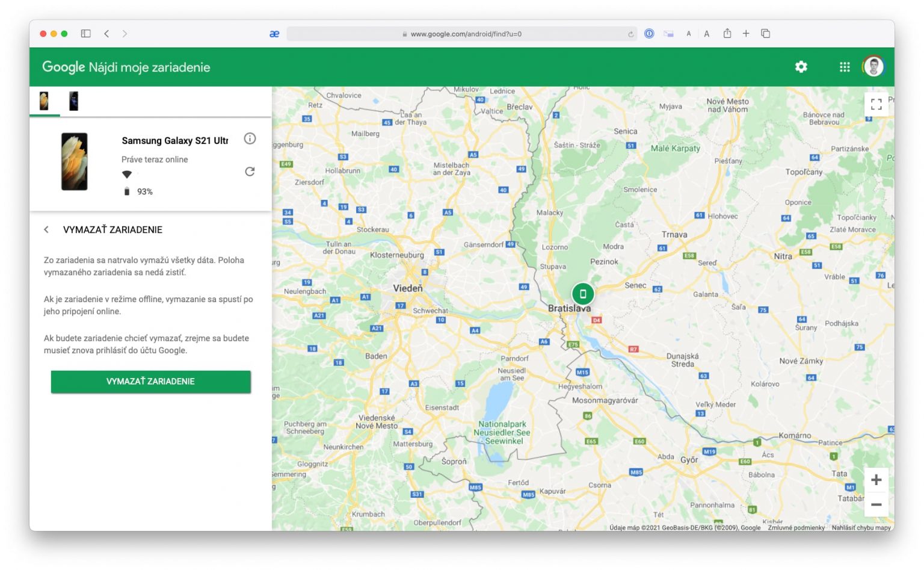Toggle fullscreen map view

(x=876, y=104)
